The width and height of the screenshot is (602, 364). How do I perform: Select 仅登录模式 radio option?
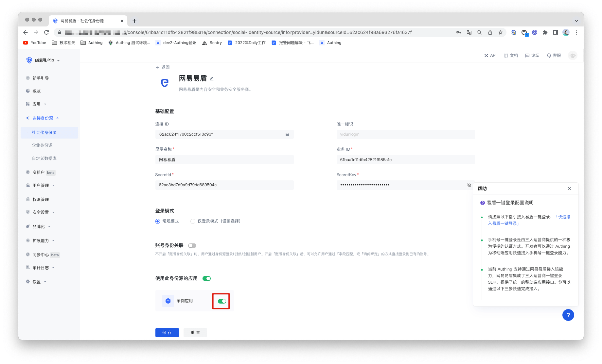point(193,221)
